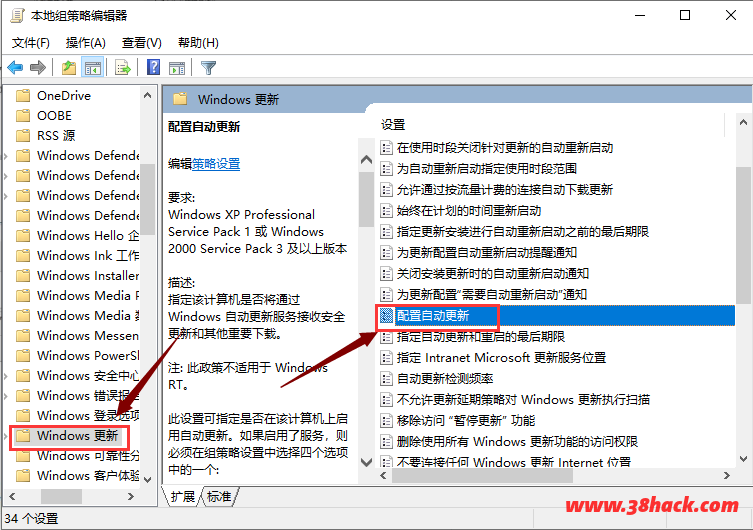Toggle the show/hide action pane icon
Image resolution: width=753 pixels, height=530 pixels.
176,68
